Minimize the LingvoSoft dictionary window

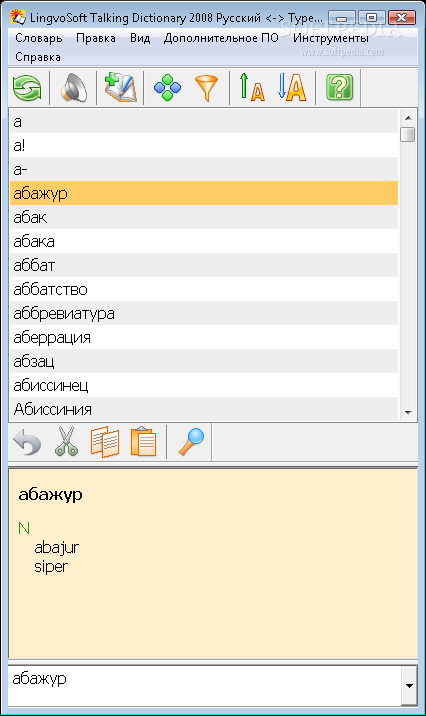342,17
